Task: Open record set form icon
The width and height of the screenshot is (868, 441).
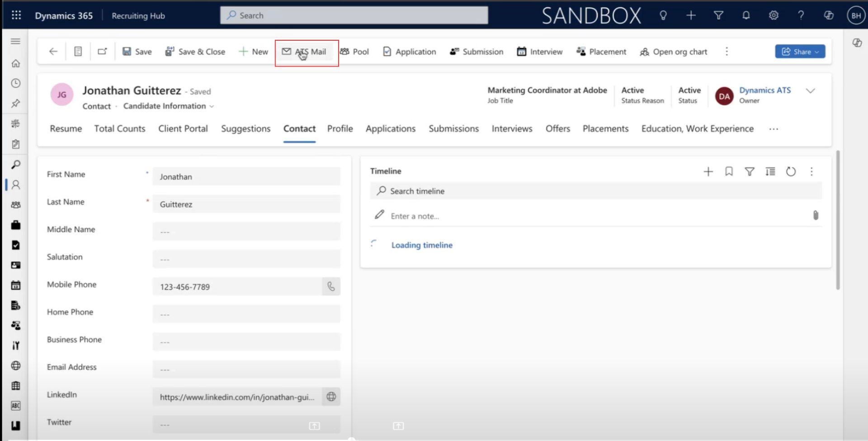Action: coord(78,52)
